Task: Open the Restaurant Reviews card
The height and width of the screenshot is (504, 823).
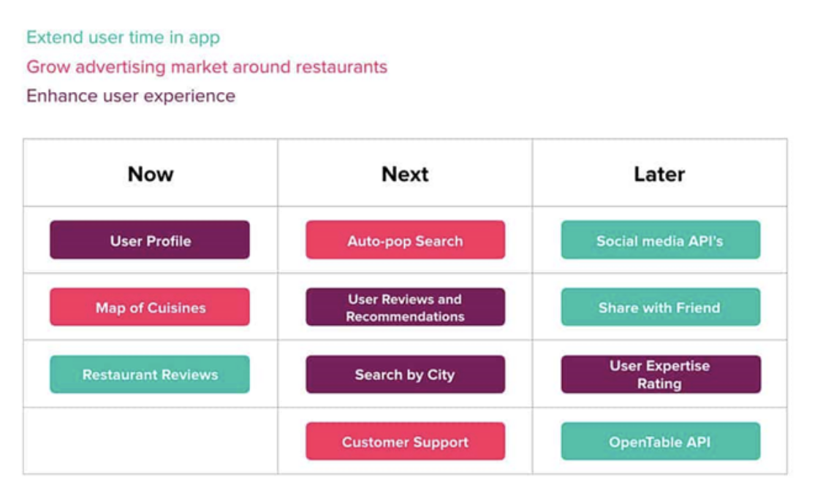Action: [150, 374]
